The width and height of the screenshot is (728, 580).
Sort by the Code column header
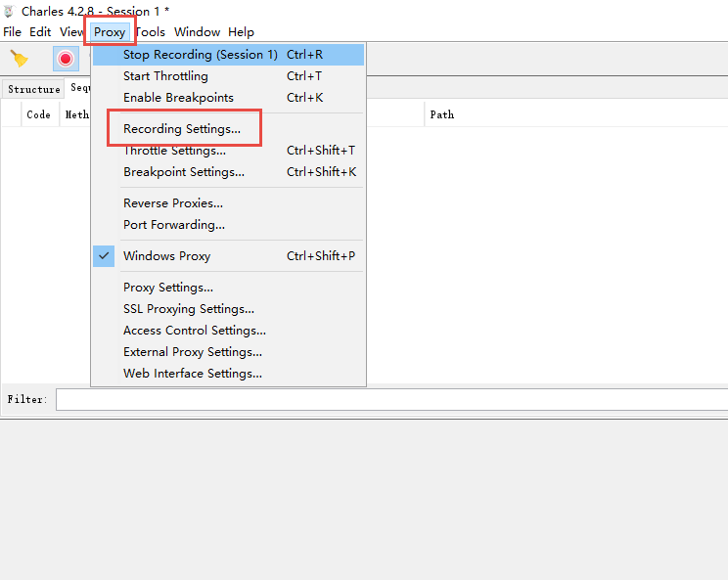coord(39,114)
